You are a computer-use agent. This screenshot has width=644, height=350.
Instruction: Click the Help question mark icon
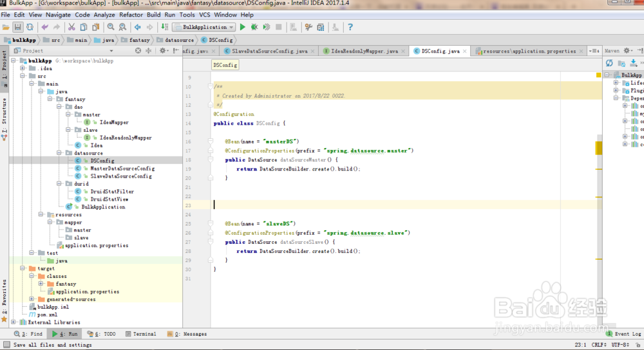[x=350, y=27]
